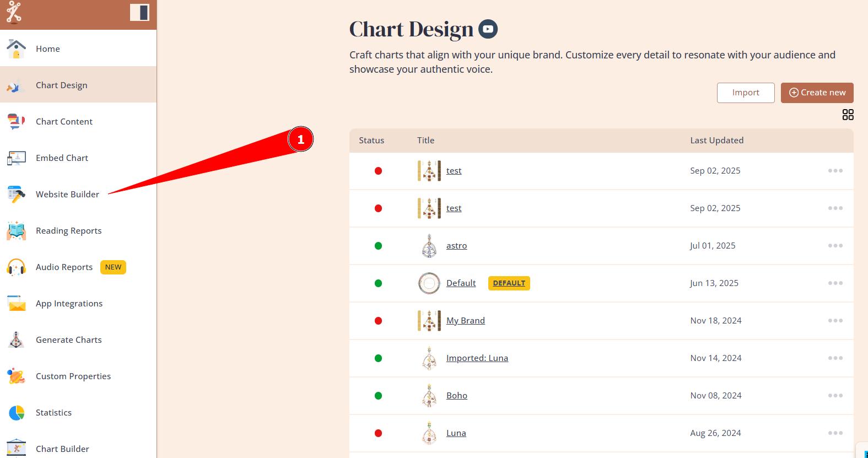Click the Import button

pyautogui.click(x=745, y=93)
